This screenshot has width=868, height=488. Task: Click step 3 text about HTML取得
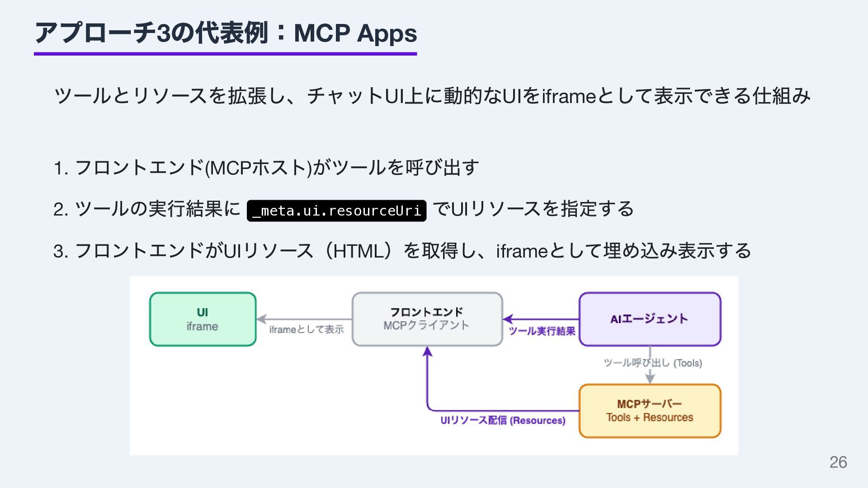coord(401,251)
